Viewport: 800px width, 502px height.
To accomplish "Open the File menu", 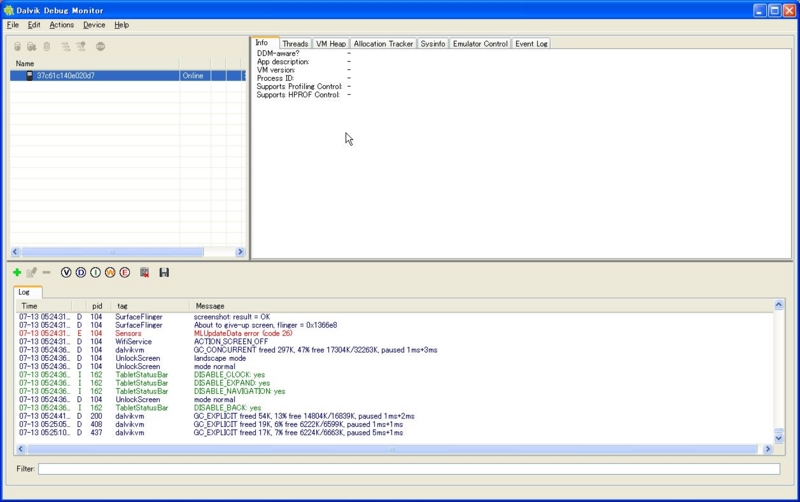I will click(x=13, y=25).
